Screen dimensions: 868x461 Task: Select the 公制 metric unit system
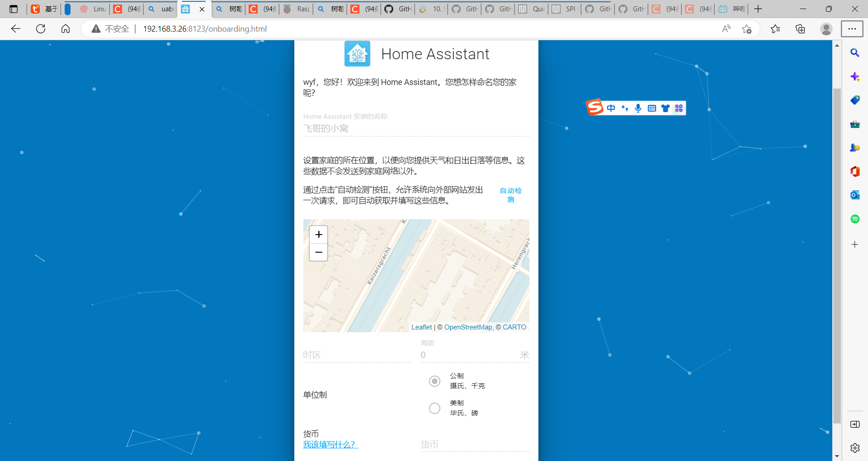pos(434,381)
